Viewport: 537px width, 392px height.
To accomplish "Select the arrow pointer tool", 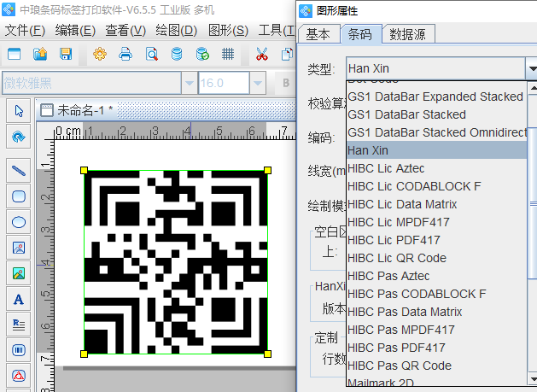I will pos(19,111).
